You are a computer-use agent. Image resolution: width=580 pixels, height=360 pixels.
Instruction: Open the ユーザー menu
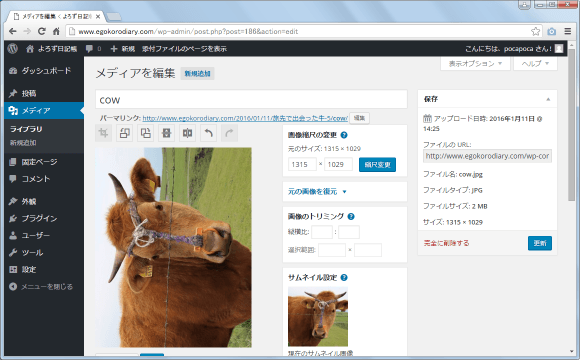44,235
